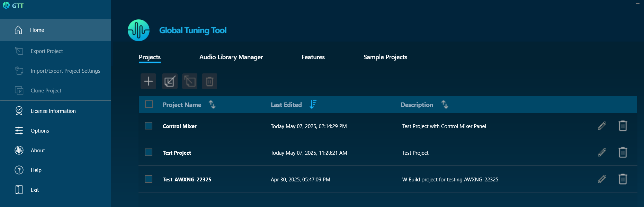This screenshot has height=207, width=644.
Task: Click the Project Name column header
Action: (182, 105)
